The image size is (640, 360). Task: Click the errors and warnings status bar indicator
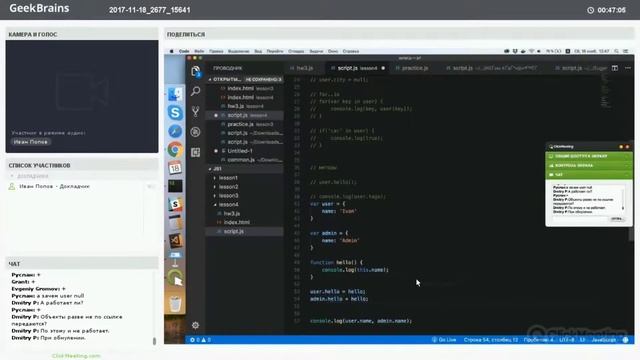pos(200,340)
